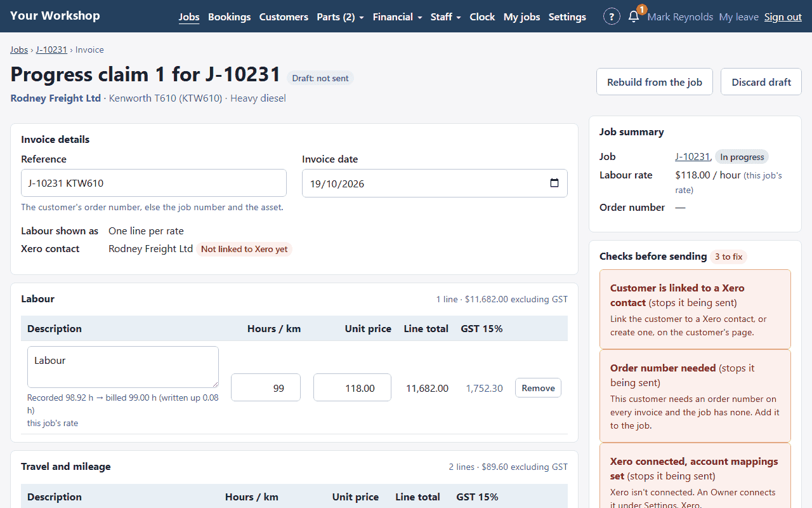Click the Labour line total 11,682.00

(427, 388)
